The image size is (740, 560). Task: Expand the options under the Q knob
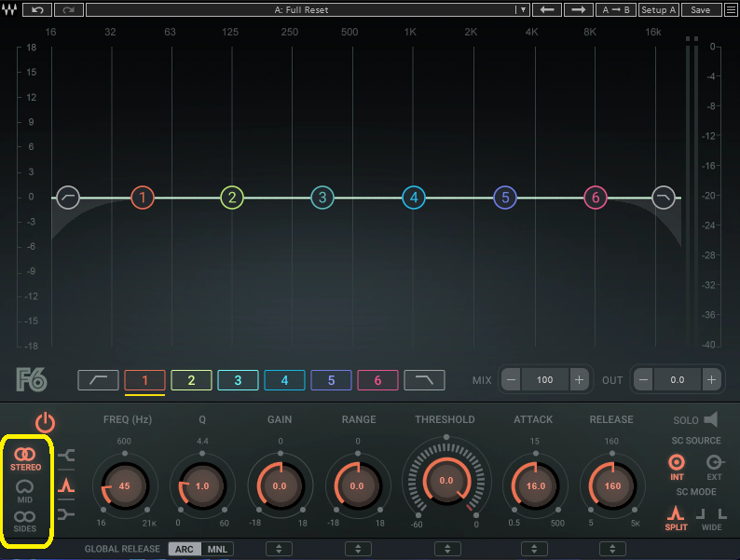201,549
